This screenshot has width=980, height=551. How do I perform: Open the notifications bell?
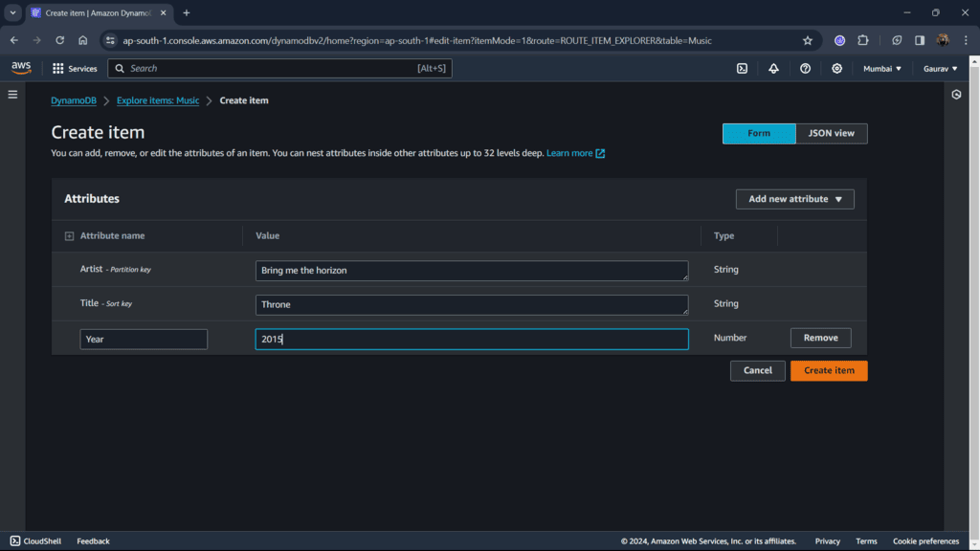tap(773, 68)
